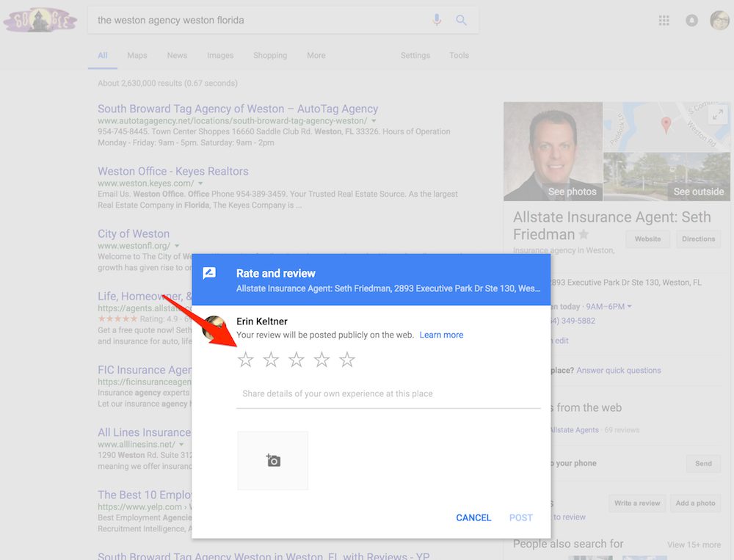Click the search magnifier icon

tap(461, 20)
